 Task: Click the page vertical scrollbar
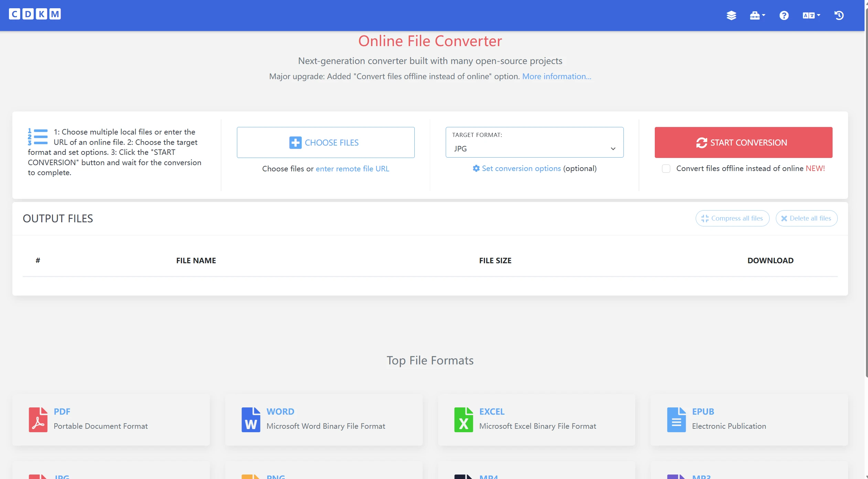pos(866,193)
